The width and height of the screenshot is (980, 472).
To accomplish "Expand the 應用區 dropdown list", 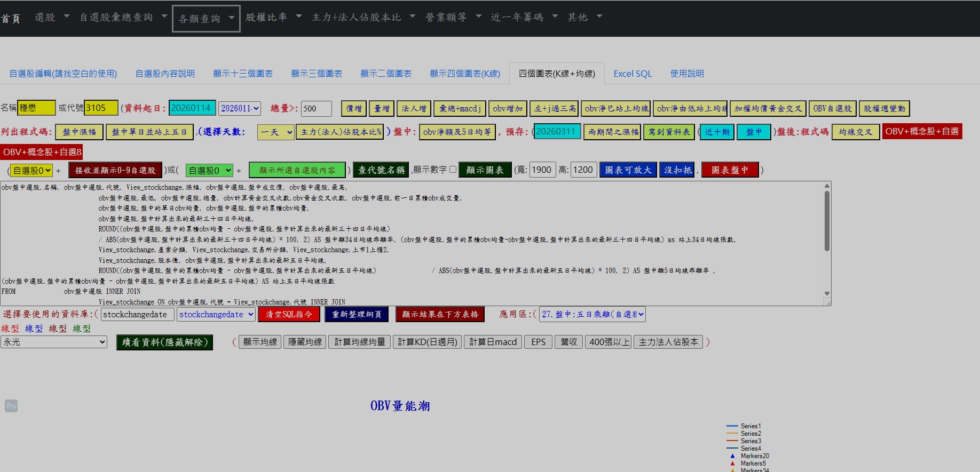I will point(592,314).
